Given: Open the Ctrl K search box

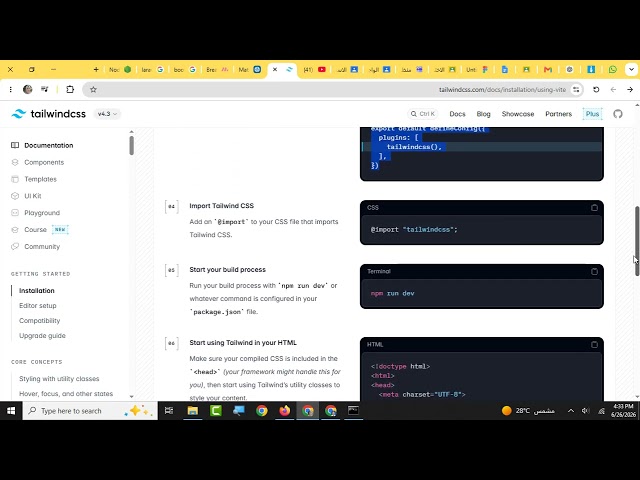Looking at the screenshot, I should point(423,114).
